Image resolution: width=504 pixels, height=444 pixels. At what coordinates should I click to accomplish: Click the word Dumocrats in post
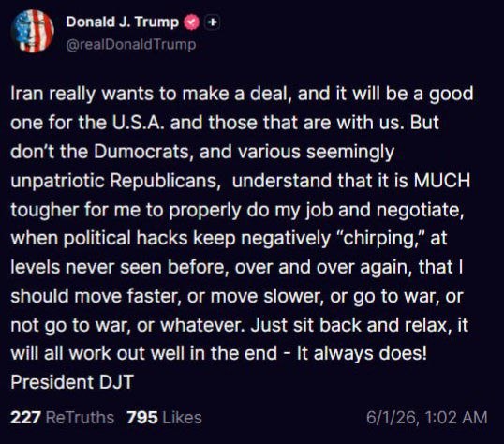pyautogui.click(x=143, y=152)
